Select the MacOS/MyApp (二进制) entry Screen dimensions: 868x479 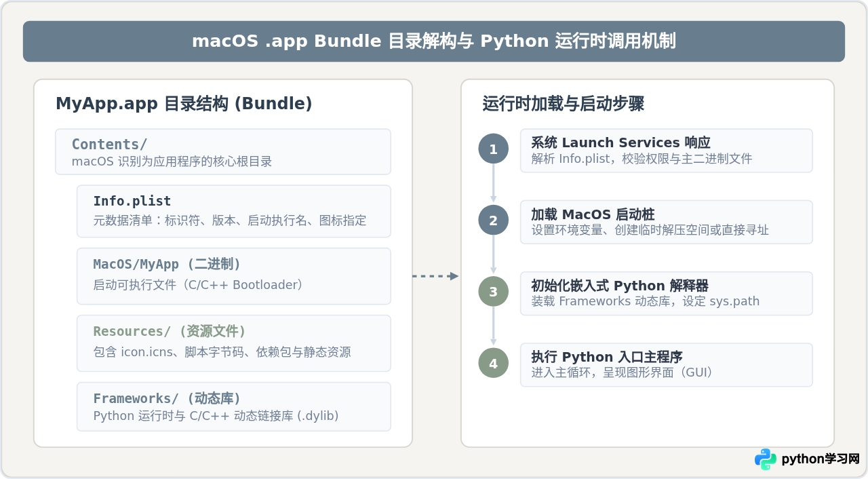pyautogui.click(x=234, y=276)
